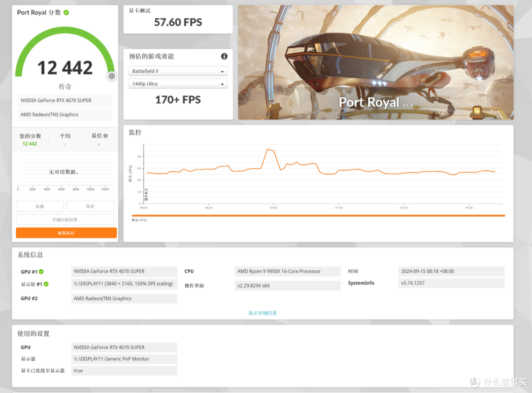This screenshot has width=532, height=393.
Task: Click the 平均 average column label
Action: click(x=65, y=136)
